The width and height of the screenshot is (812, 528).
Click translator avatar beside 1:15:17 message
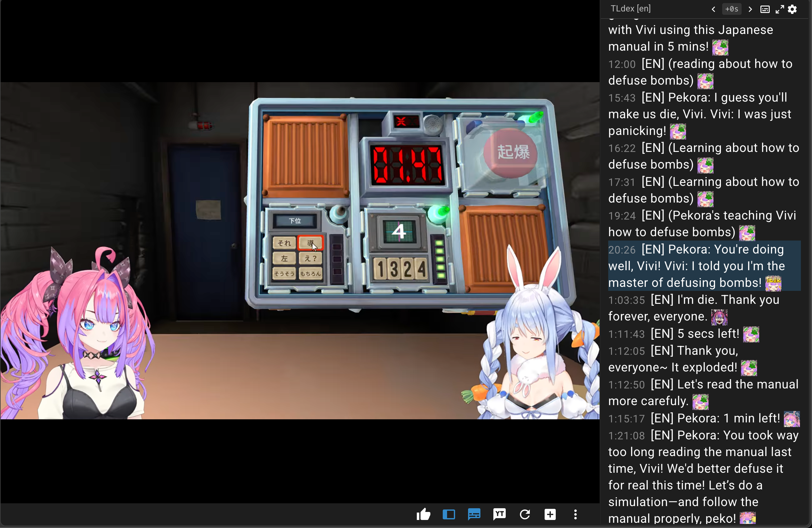pyautogui.click(x=792, y=419)
